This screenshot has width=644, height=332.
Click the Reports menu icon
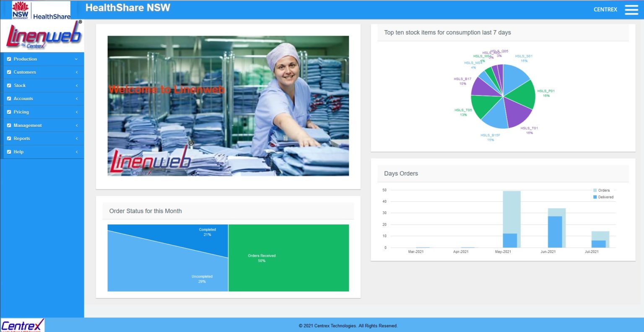tap(8, 138)
